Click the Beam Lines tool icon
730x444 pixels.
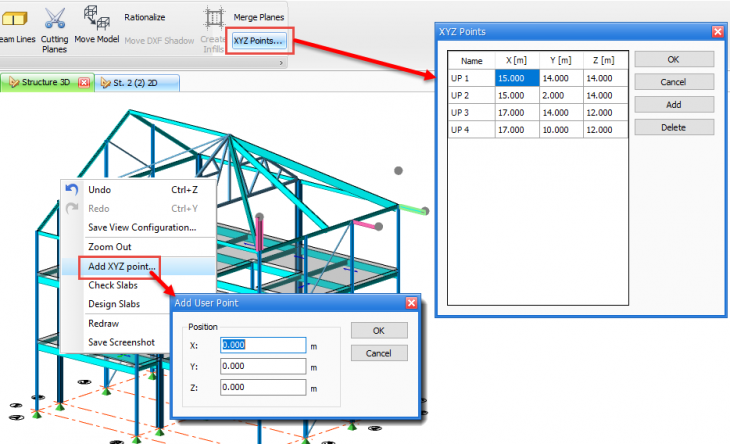(x=14, y=19)
